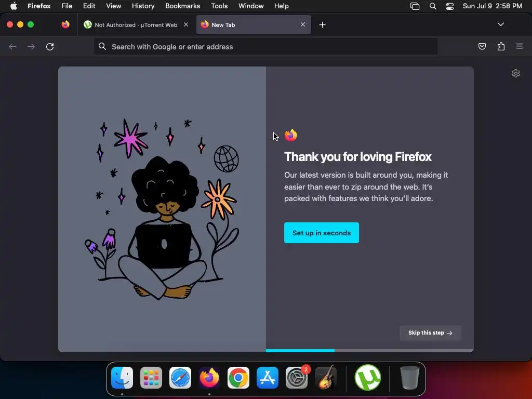Click Screen Mirroring icon in menu bar

tap(415, 6)
